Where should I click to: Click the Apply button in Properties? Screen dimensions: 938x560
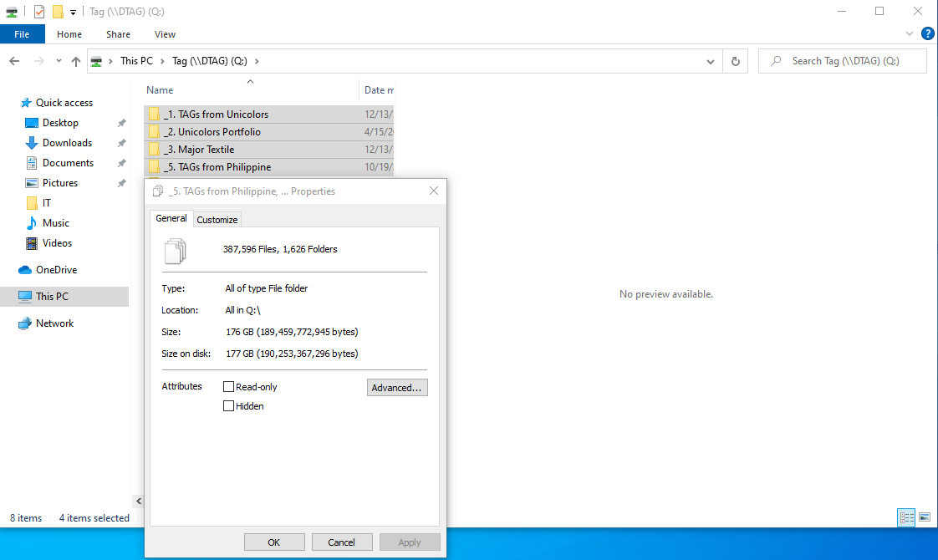[410, 542]
